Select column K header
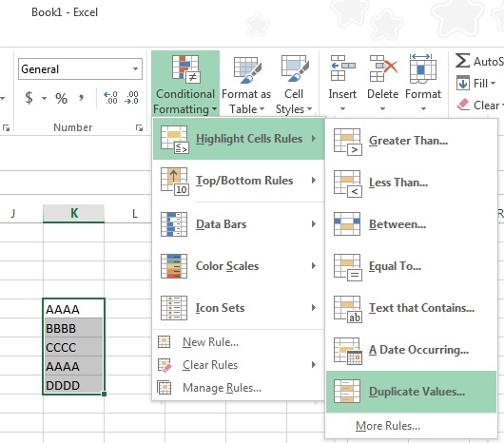This screenshot has height=443, width=504. click(73, 213)
